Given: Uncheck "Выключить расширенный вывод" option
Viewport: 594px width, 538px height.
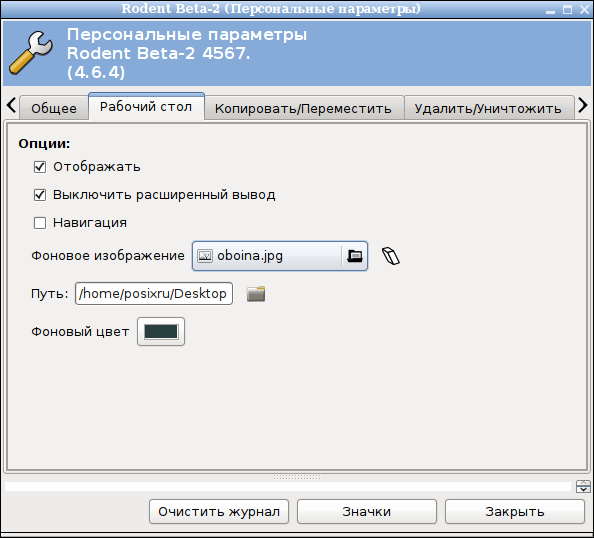Looking at the screenshot, I should click(40, 195).
